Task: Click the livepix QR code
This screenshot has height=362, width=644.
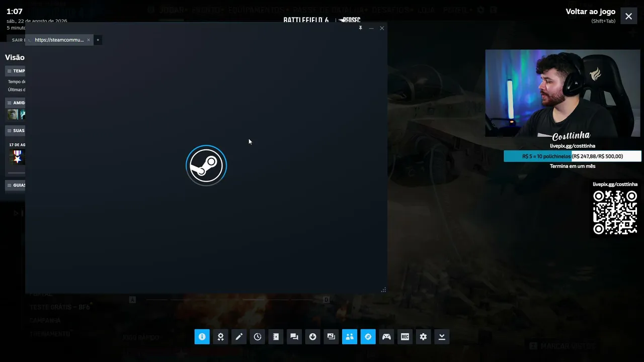Action: (x=615, y=212)
